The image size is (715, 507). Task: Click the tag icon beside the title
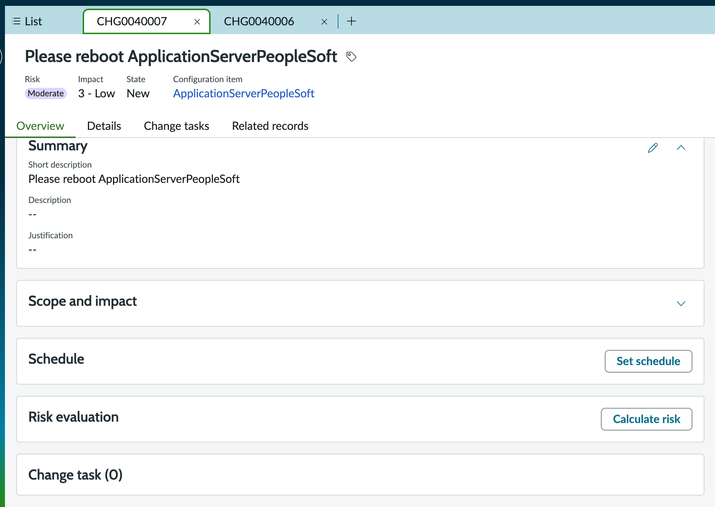pyautogui.click(x=351, y=57)
